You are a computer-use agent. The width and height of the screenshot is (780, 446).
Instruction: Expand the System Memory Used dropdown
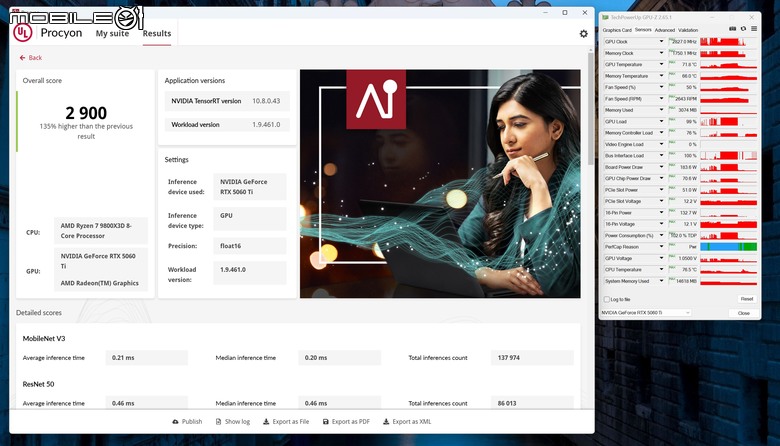[x=661, y=281]
